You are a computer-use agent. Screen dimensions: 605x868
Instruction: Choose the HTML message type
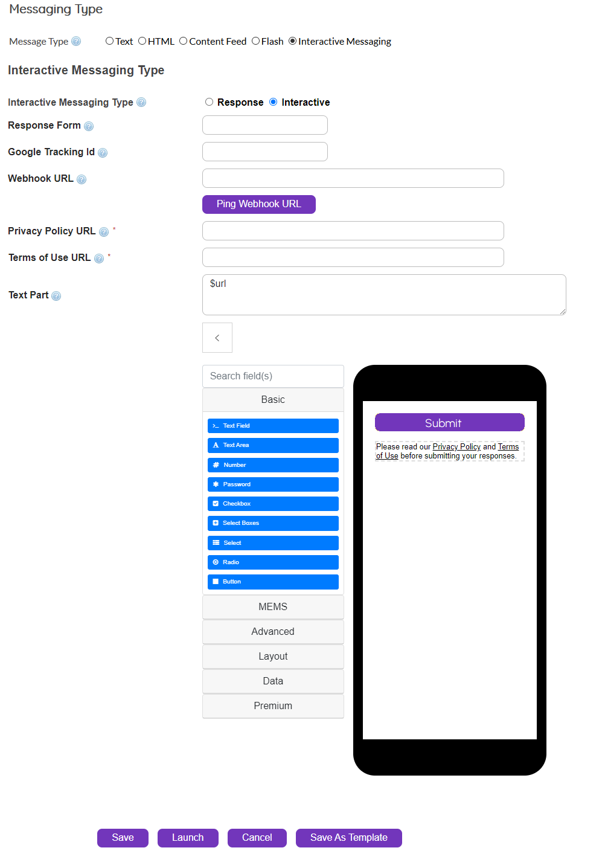pos(142,40)
